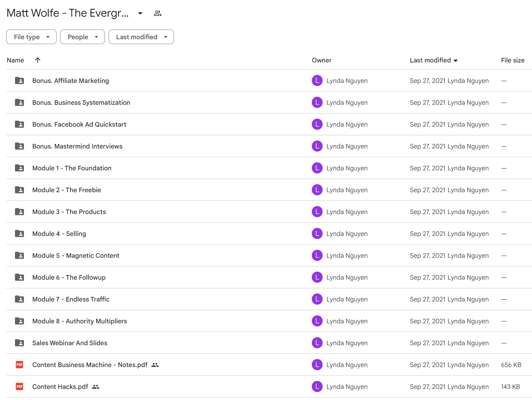The height and width of the screenshot is (400, 532).
Task: Click the Bonus. Facebook Ad Quickstart folder icon
Action: point(19,124)
